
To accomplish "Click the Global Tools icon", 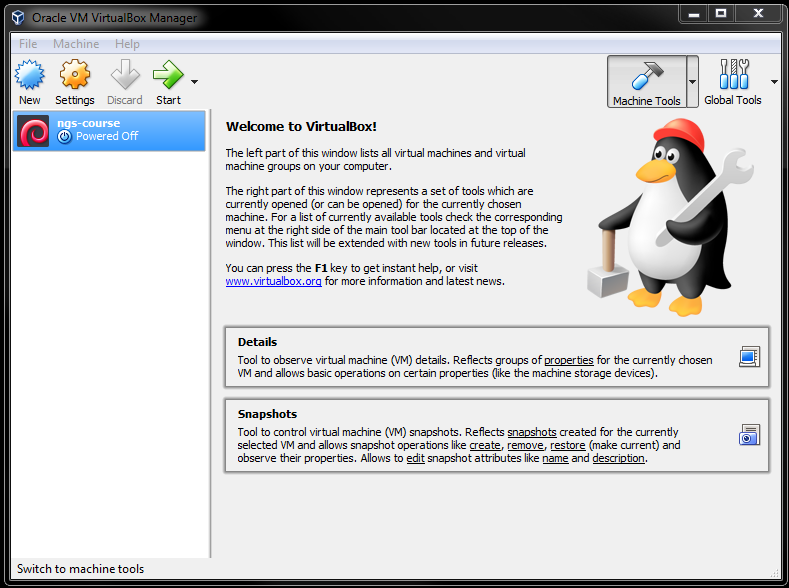I will click(733, 74).
